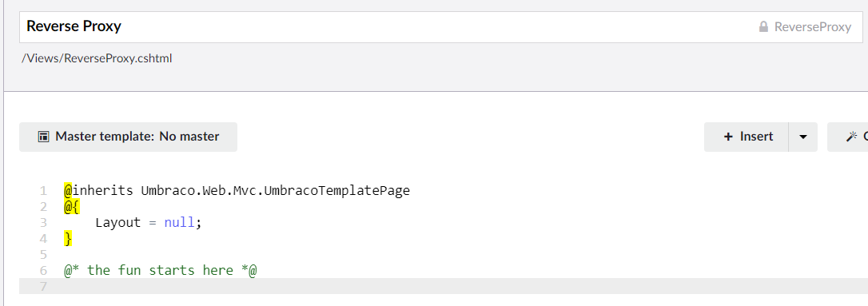Click the ReverseProxy alias text
Image resolution: width=868 pixels, height=306 pixels.
[813, 27]
